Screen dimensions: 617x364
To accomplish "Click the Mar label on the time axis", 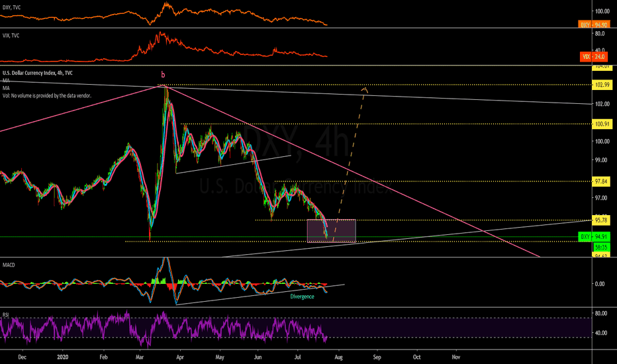I will click(140, 357).
